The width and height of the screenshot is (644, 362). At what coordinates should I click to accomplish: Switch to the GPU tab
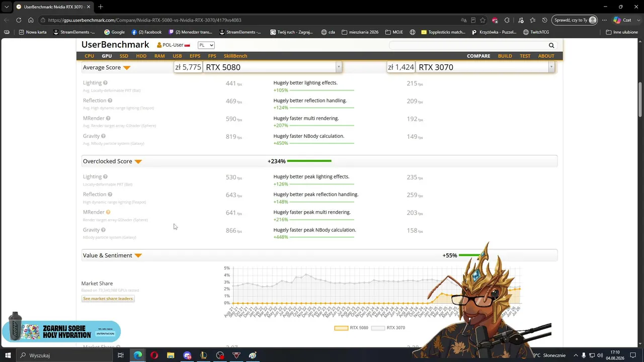pyautogui.click(x=107, y=56)
